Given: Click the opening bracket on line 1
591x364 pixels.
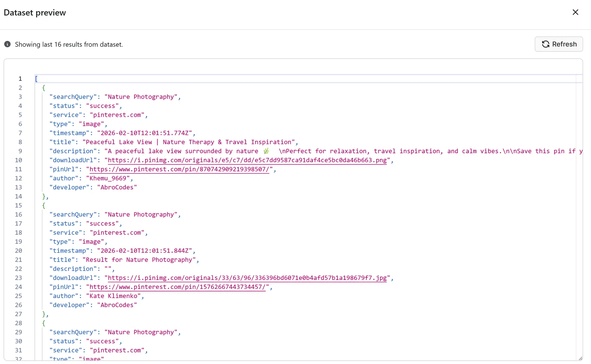Looking at the screenshot, I should tap(36, 79).
